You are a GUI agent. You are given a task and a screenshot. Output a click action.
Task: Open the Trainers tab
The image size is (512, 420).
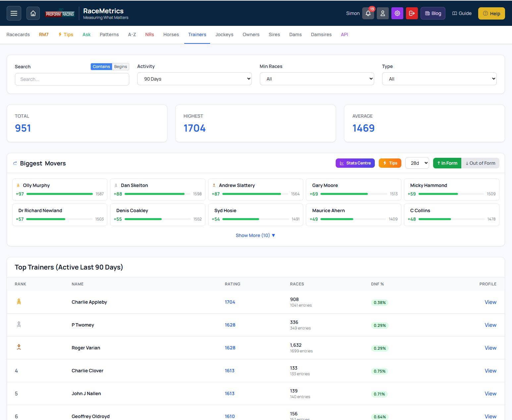coord(197,34)
